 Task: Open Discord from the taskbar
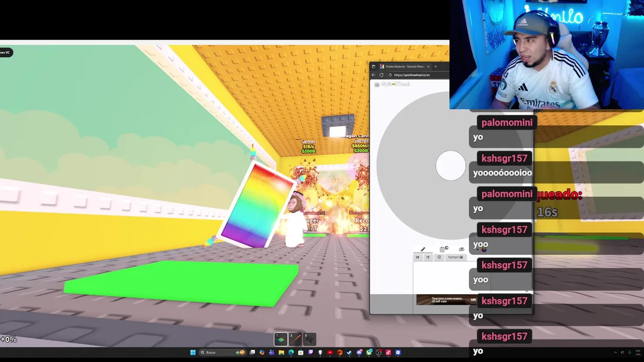click(359, 352)
